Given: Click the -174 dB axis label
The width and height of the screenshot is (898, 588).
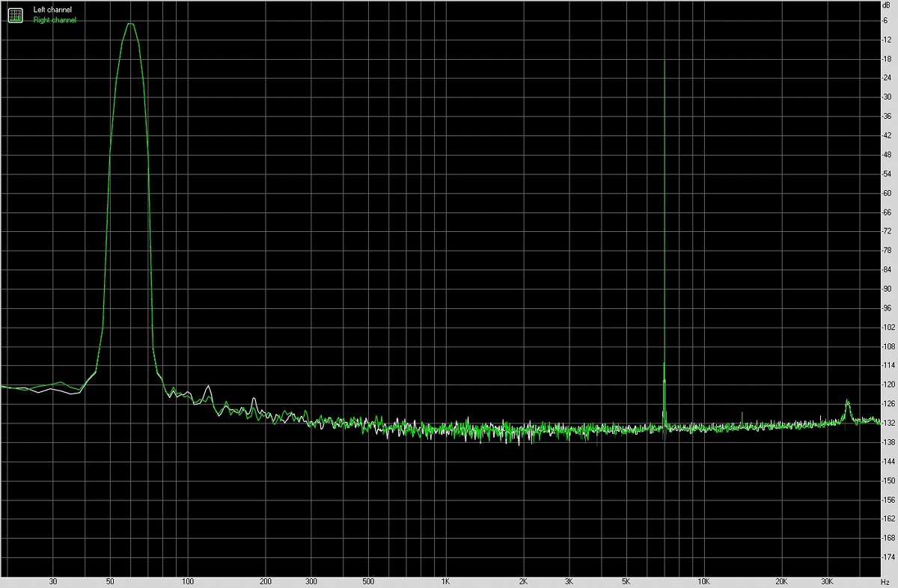Looking at the screenshot, I should [x=888, y=557].
